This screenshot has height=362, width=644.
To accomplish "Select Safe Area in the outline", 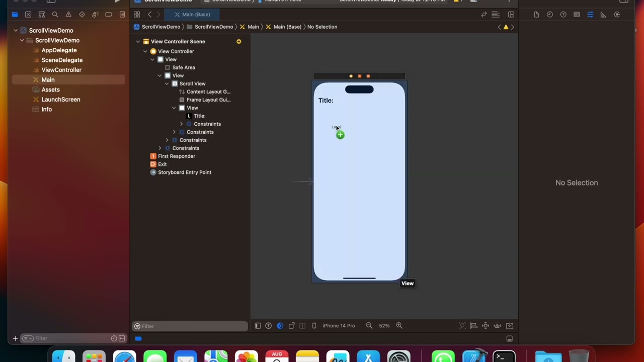I will click(x=183, y=67).
